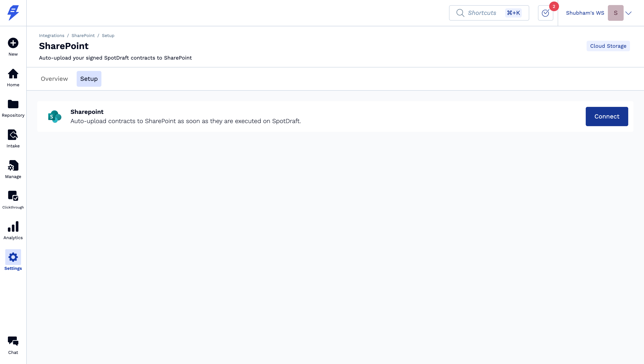Click the SpotDraft lightning logo

click(x=13, y=13)
